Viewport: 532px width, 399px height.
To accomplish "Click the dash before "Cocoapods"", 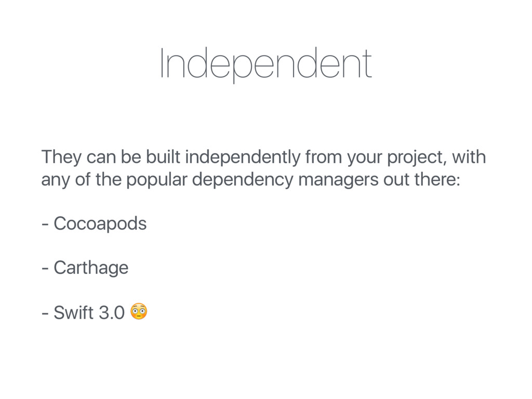I will coord(45,224).
